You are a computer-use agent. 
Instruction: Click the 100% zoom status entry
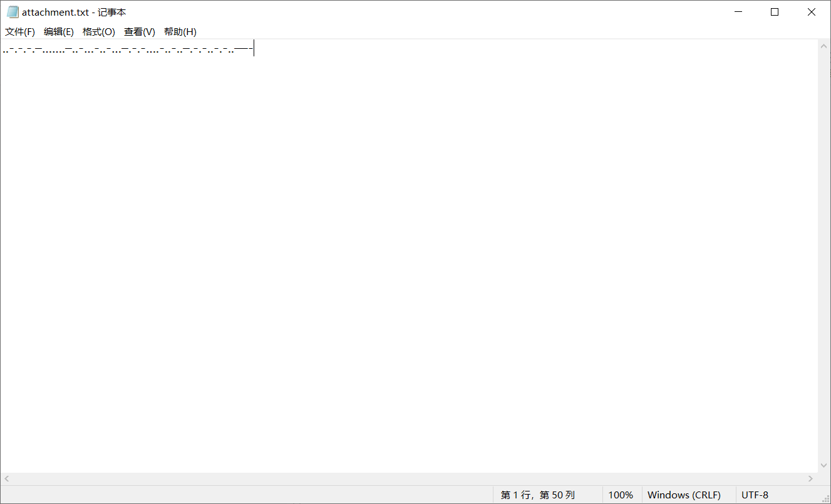[x=621, y=495]
